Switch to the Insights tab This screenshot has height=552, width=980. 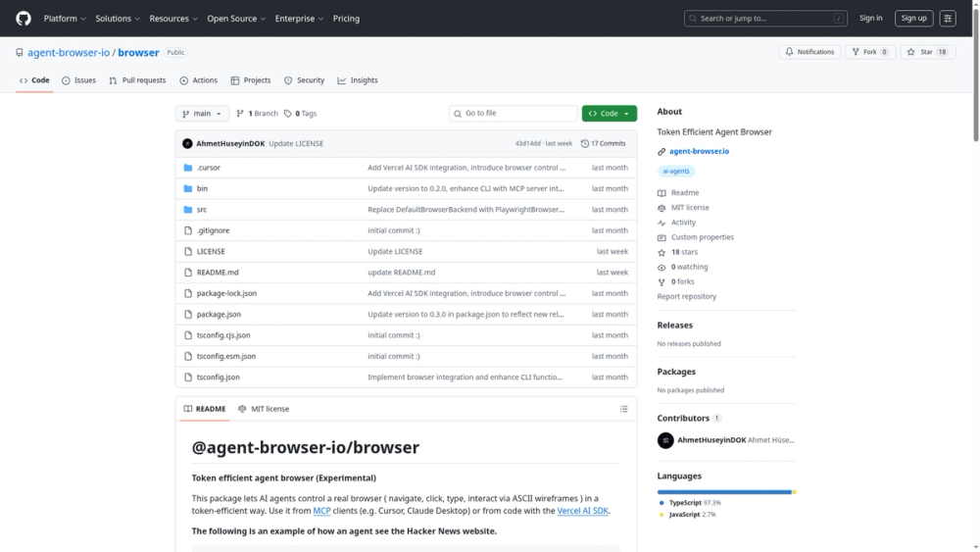pyautogui.click(x=358, y=80)
